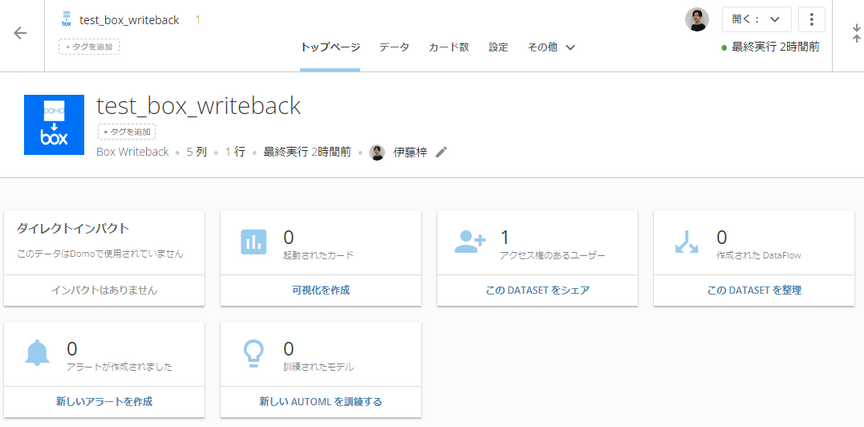The height and width of the screenshot is (427, 864).
Task: Click the 5 列 column count
Action: [x=197, y=153]
